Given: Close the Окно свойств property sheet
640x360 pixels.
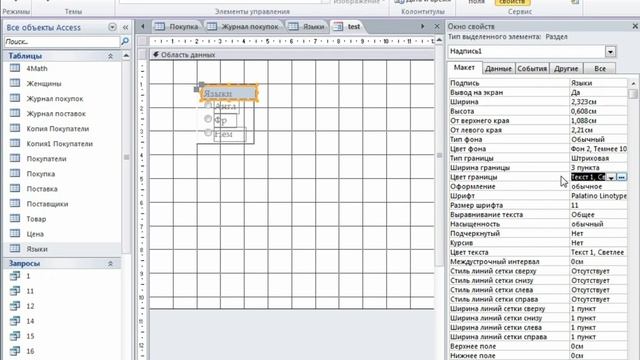Looking at the screenshot, I should coord(635,26).
